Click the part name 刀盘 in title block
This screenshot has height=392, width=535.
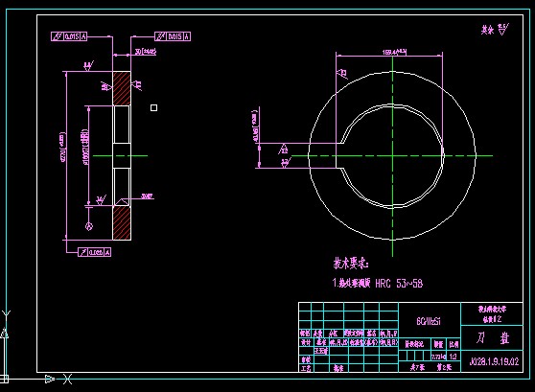493,337
